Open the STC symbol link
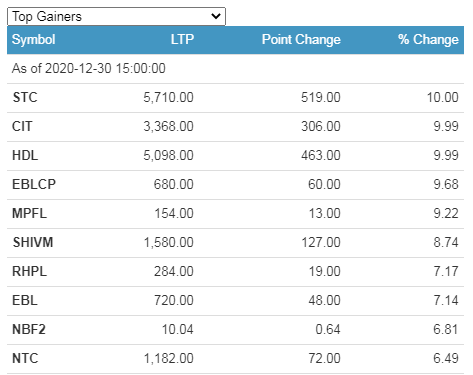Image resolution: width=473 pixels, height=375 pixels. pyautogui.click(x=25, y=98)
